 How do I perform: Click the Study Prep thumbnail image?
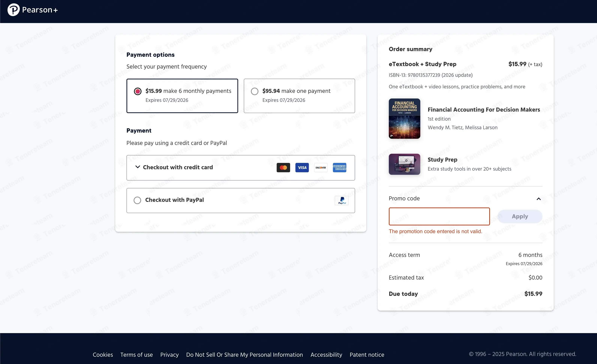404,164
